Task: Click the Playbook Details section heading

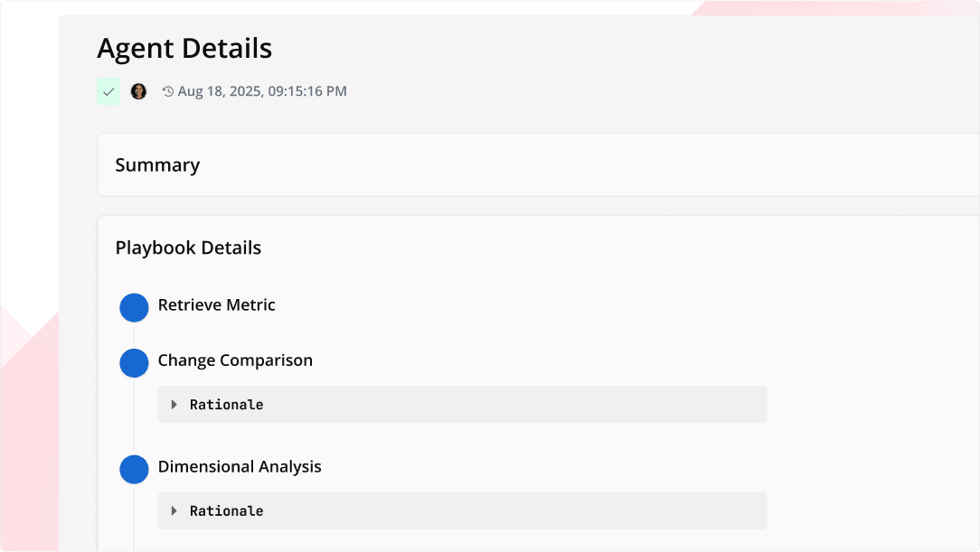Action: (188, 248)
